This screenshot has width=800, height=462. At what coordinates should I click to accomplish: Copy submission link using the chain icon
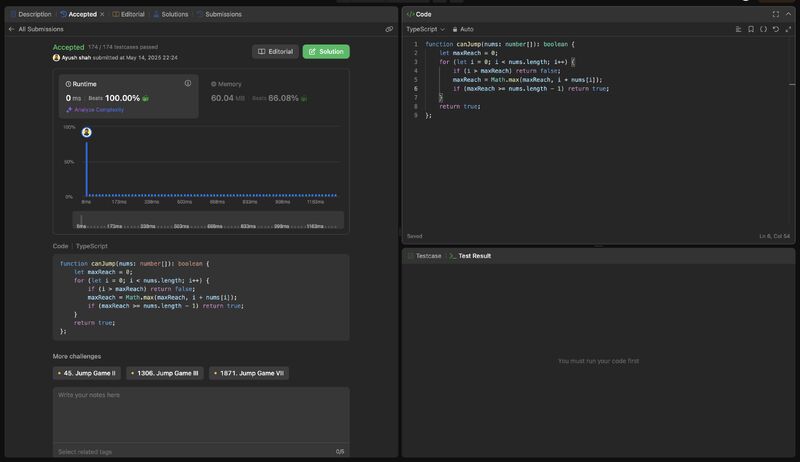click(389, 29)
